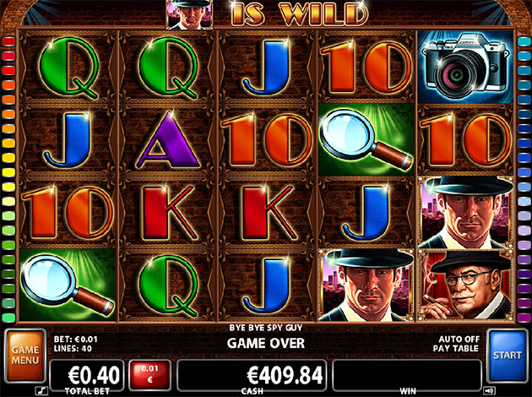
Task: Click the spy symbol on reel four bottom row
Action: 366,286
